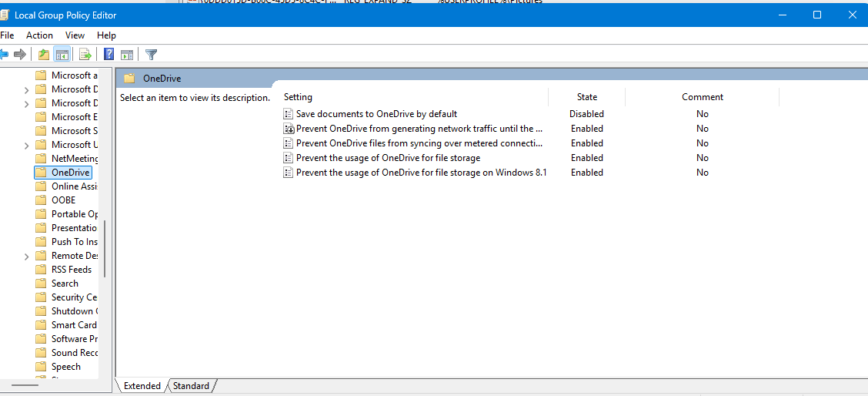This screenshot has width=868, height=396.
Task: Select the Software Pr... tree folder
Action: [67, 339]
